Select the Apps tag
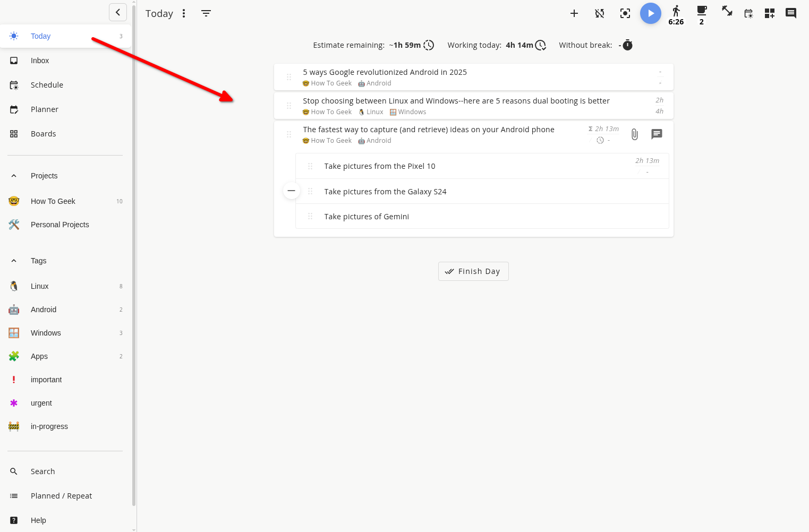Screen dimensions: 809x532 tap(66, 356)
